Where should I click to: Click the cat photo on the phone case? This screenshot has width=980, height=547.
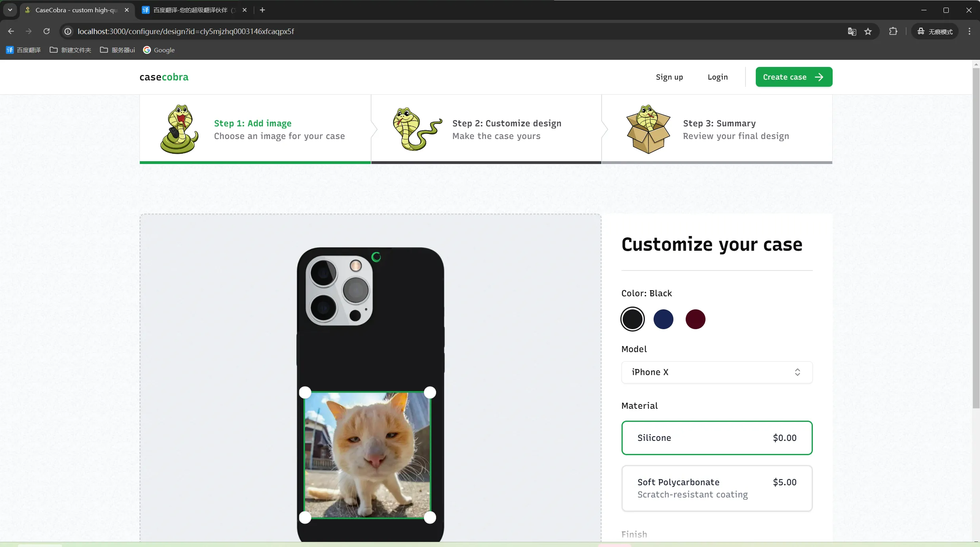(x=367, y=455)
